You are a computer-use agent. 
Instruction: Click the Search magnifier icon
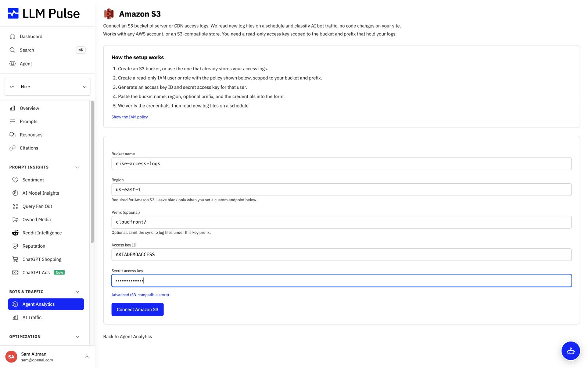coord(12,50)
